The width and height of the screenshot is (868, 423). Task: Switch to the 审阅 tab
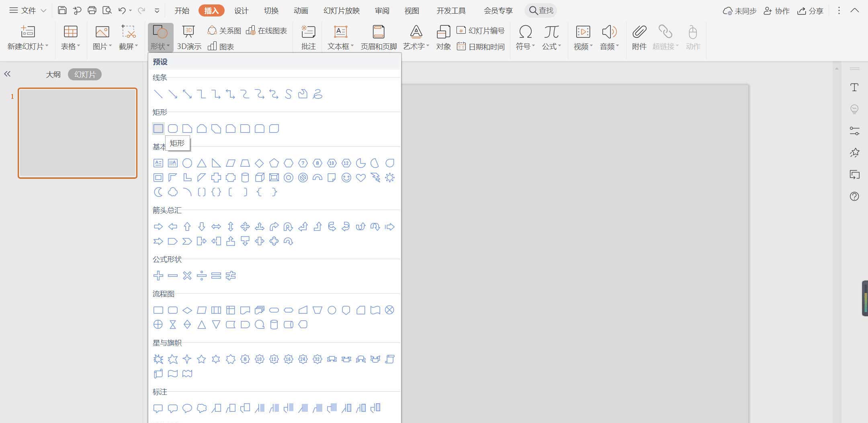coord(382,10)
